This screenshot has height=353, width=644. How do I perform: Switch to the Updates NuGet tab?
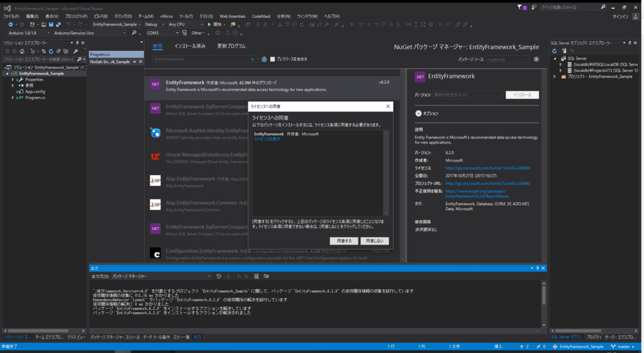(x=231, y=46)
